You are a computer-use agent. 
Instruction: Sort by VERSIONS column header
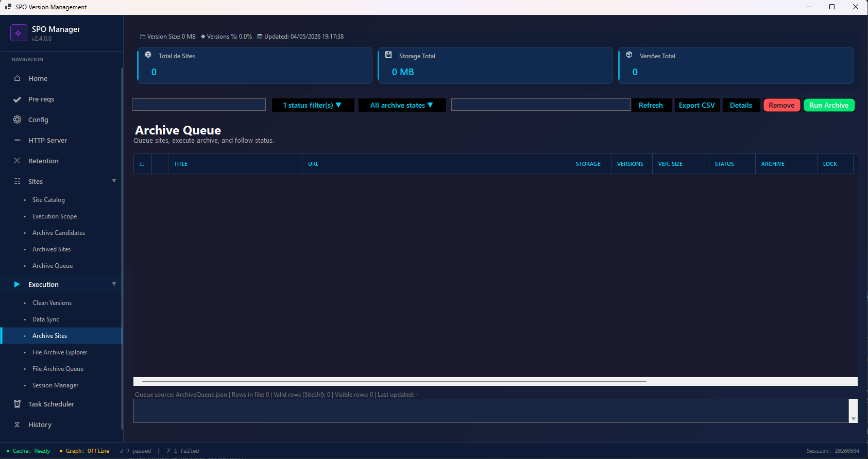click(x=632, y=164)
